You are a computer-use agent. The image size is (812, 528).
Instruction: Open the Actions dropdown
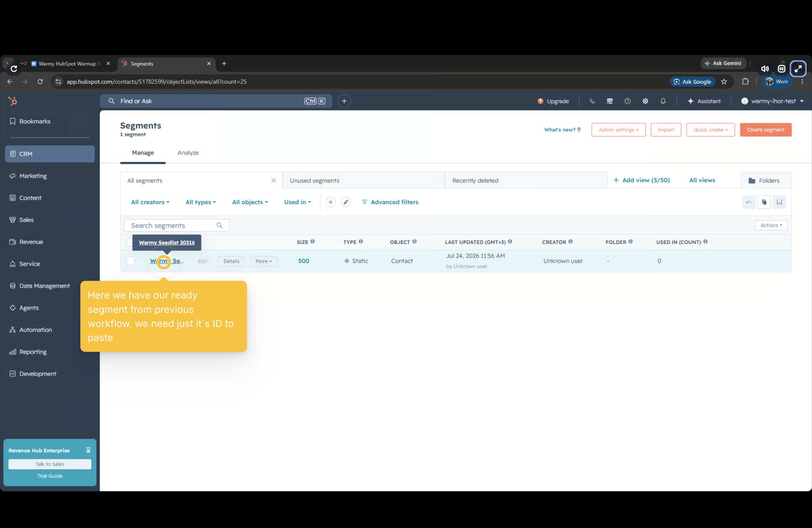(771, 225)
